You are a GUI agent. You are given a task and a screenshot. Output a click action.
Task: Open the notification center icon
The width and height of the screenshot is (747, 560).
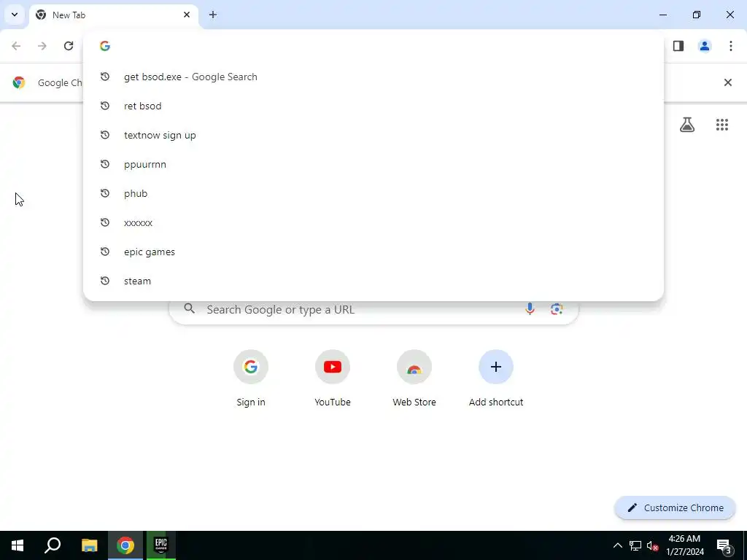(724, 545)
